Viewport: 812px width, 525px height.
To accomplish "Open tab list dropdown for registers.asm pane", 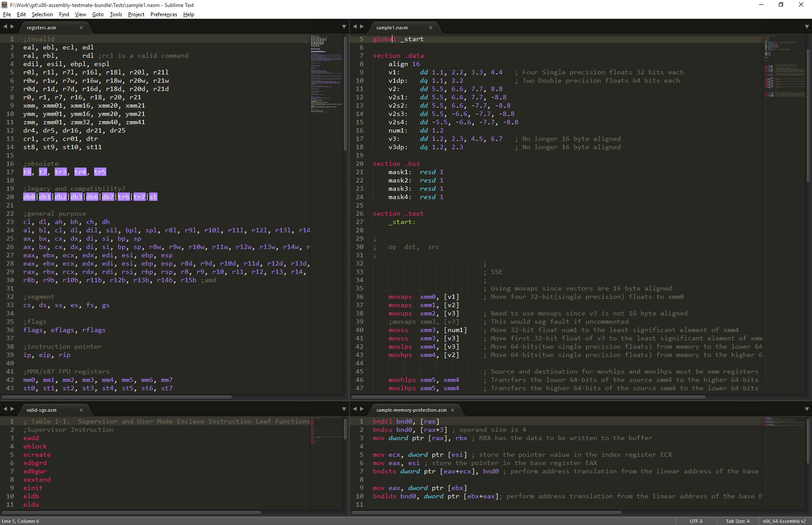I will tap(344, 27).
